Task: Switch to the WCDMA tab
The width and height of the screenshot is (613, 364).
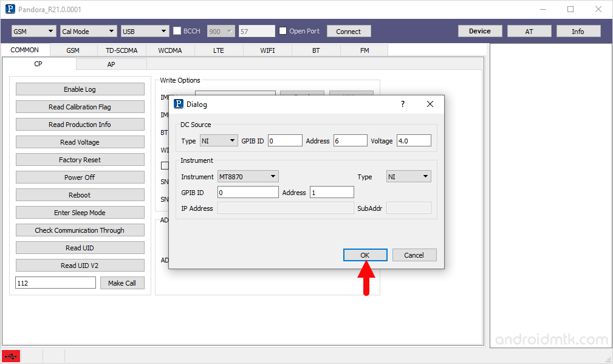Action: pos(170,50)
